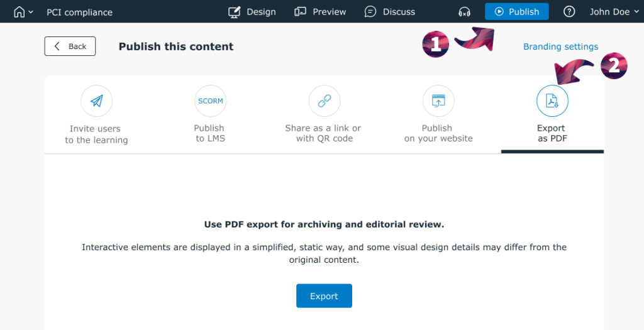
Task: Click the Export button
Action: [324, 296]
